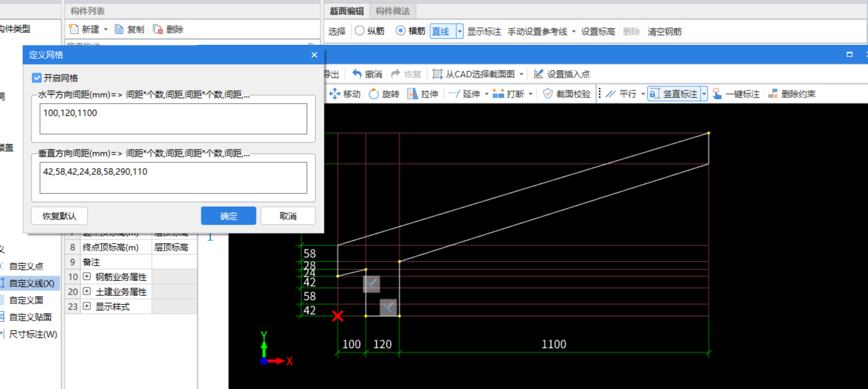
Task: Open the 从CAD选择截面图 dropdown arrow
Action: (522, 74)
